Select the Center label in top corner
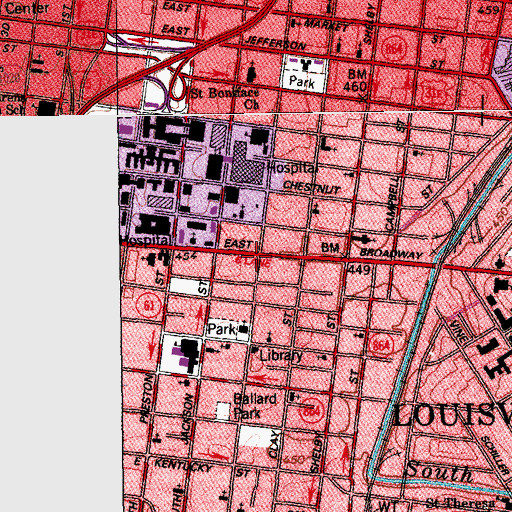The height and width of the screenshot is (512, 512). [27, 8]
